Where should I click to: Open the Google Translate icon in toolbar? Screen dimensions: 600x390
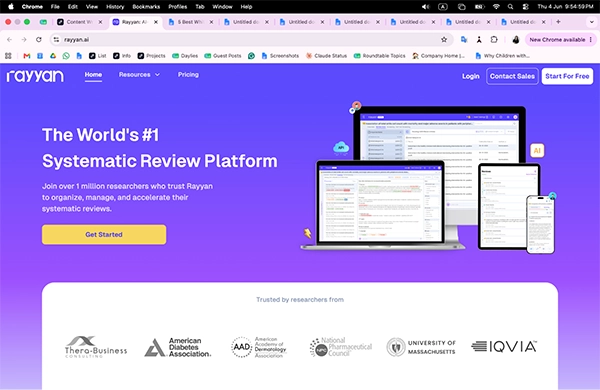click(464, 39)
